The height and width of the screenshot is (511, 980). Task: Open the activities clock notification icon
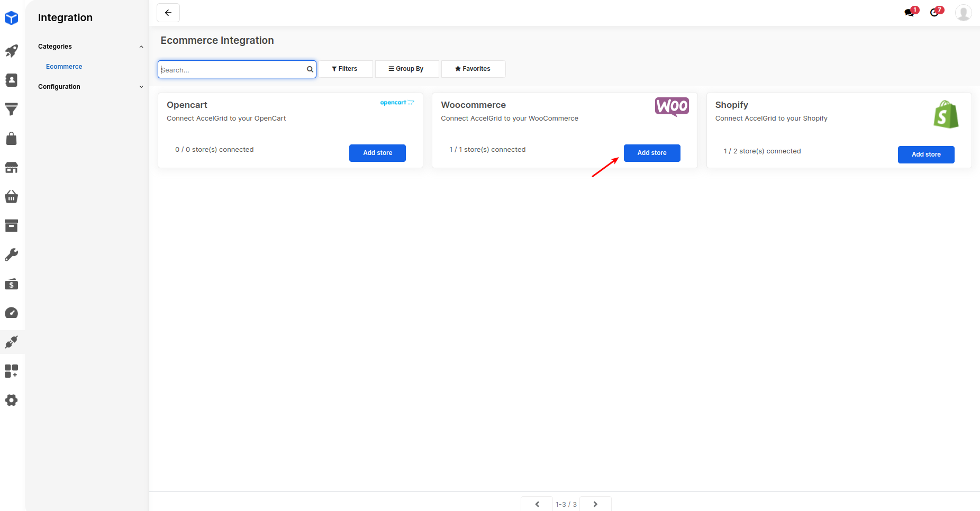click(936, 12)
